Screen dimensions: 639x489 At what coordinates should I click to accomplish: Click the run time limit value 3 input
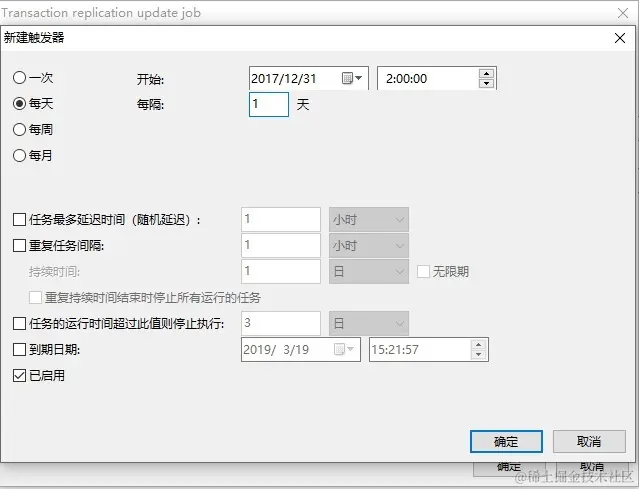pyautogui.click(x=281, y=324)
